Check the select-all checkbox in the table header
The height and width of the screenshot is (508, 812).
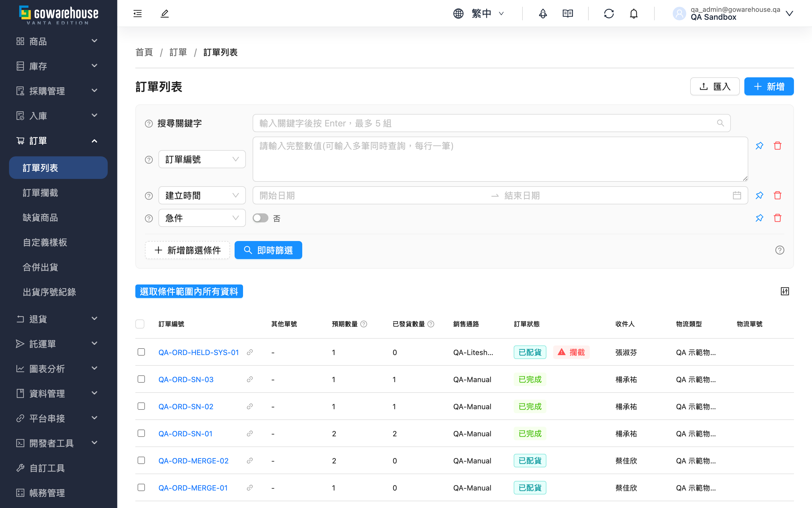pyautogui.click(x=140, y=324)
